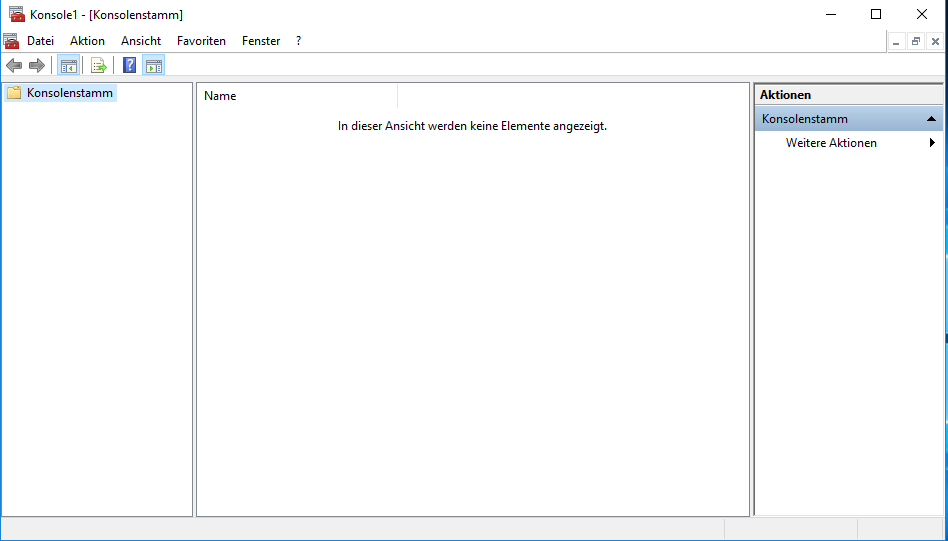
Task: Open the Ansicht menu
Action: pos(141,41)
